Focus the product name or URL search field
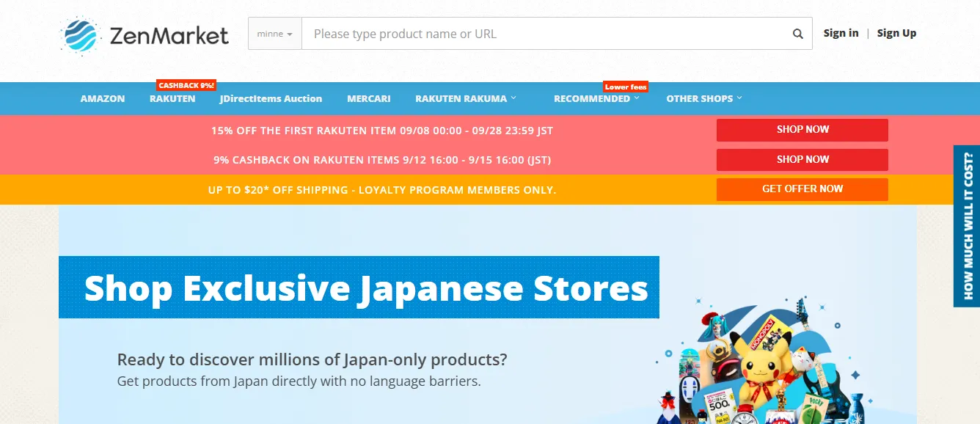Image resolution: width=980 pixels, height=424 pixels. (x=546, y=34)
